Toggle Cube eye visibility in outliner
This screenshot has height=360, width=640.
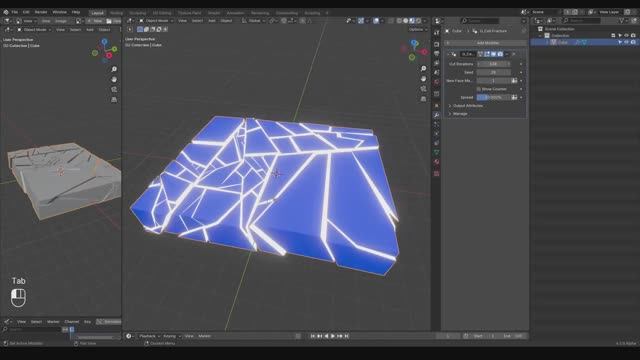626,42
